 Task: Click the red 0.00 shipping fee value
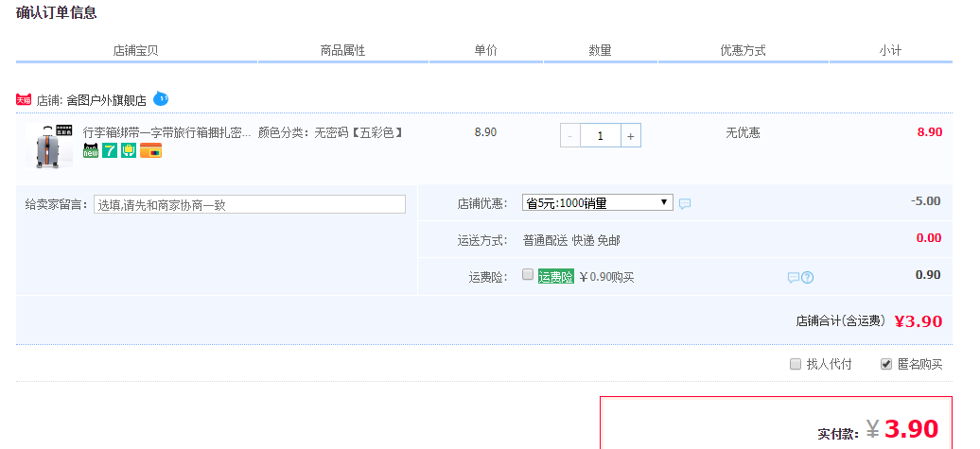point(929,238)
